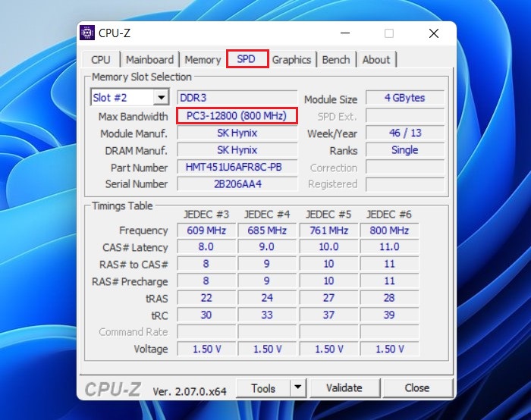531x420 pixels.
Task: Click the Close button at bottom
Action: click(417, 388)
